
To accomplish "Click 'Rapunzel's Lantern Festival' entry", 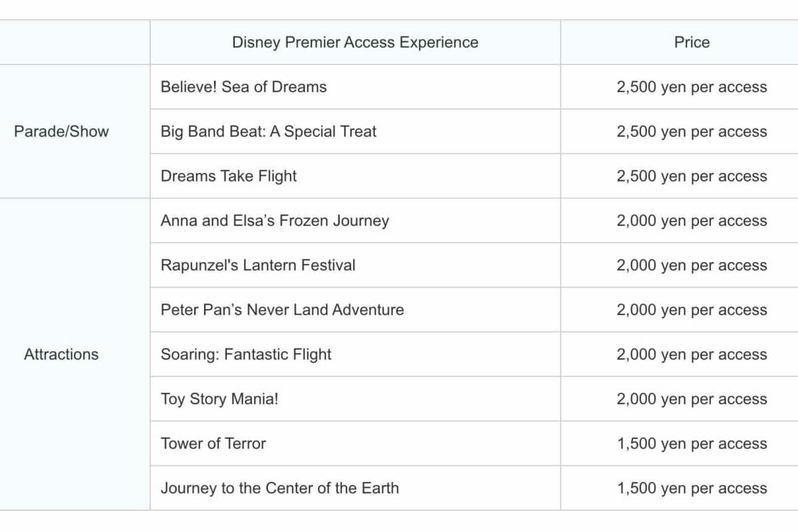I will click(x=258, y=265).
